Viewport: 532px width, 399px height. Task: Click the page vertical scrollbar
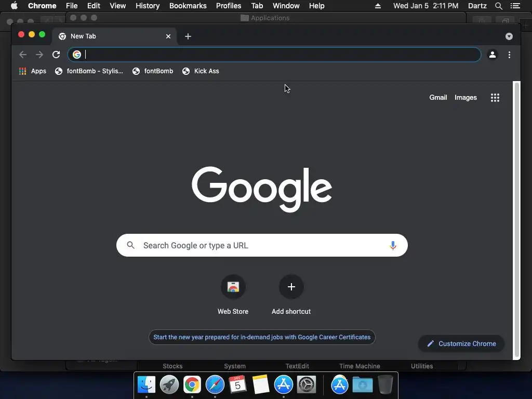517,220
